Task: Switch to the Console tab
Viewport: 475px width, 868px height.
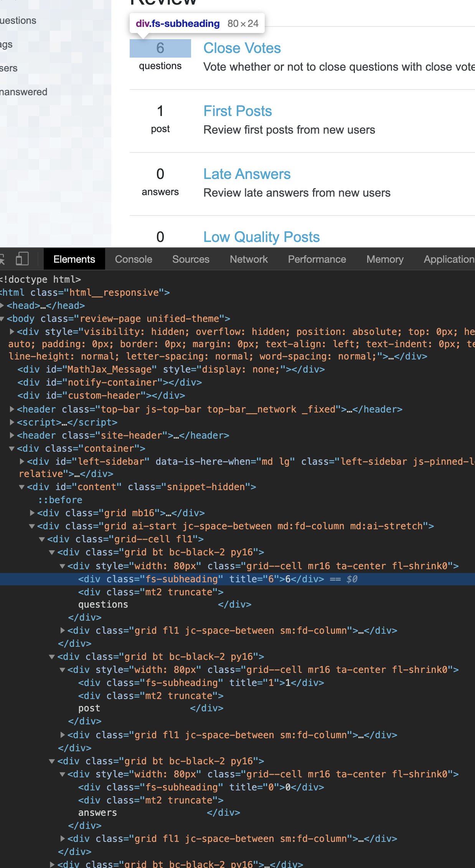Action: pyautogui.click(x=134, y=259)
